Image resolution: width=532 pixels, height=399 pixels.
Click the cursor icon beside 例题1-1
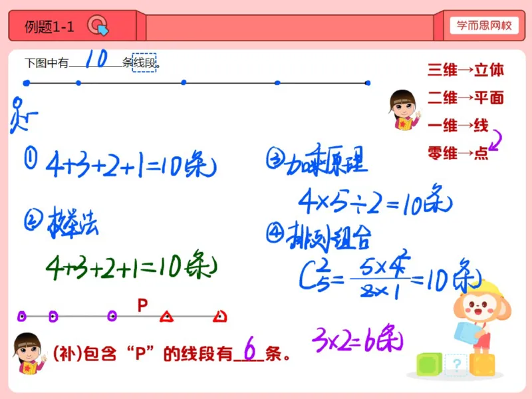point(98,25)
